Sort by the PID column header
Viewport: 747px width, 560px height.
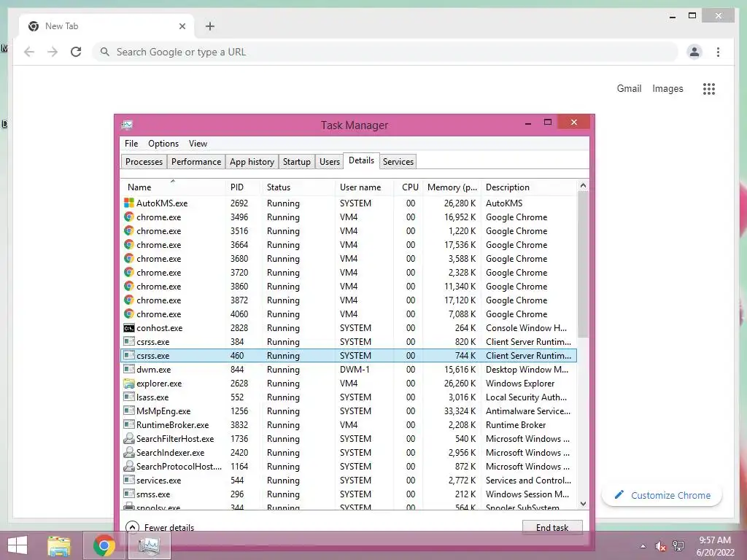(243, 187)
